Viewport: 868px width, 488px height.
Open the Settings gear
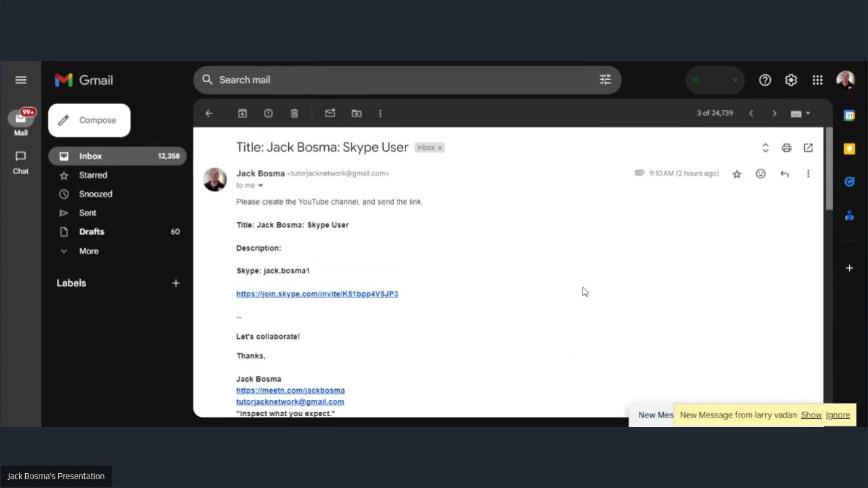click(x=791, y=80)
